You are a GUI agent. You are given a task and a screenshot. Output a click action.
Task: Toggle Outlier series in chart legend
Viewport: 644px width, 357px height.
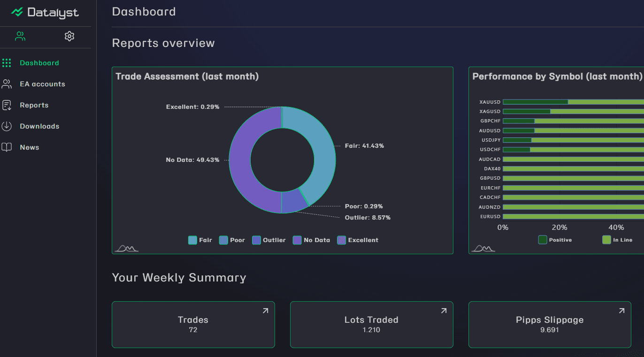click(x=268, y=240)
